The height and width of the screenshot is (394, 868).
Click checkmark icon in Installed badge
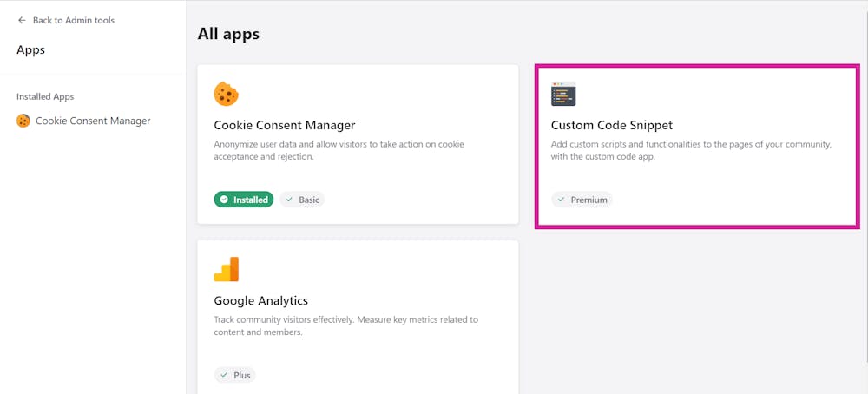pyautogui.click(x=224, y=200)
